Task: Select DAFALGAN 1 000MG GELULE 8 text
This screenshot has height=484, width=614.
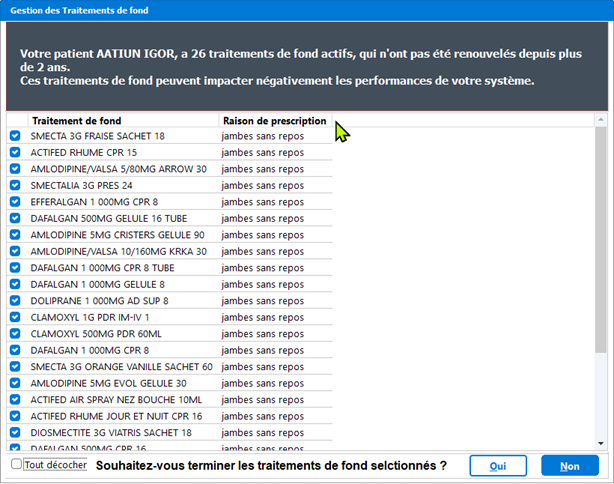Action: click(98, 284)
